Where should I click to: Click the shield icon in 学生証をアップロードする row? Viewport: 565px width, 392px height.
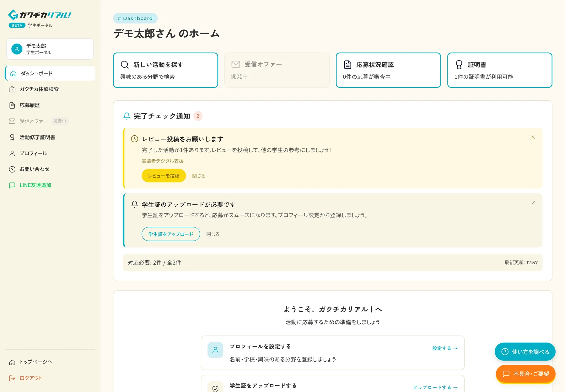point(215,388)
